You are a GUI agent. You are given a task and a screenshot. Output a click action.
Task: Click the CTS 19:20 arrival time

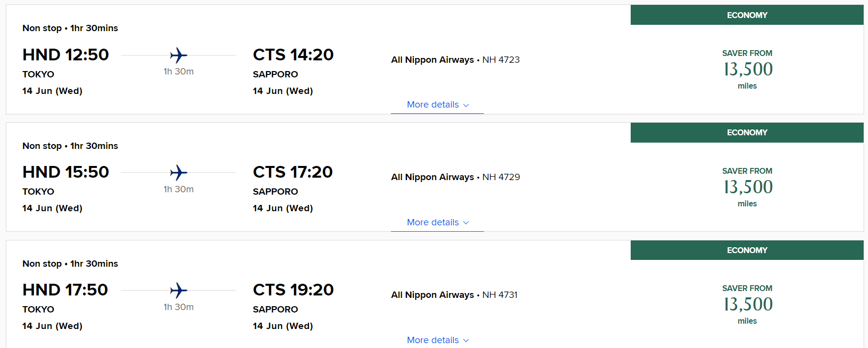(293, 290)
